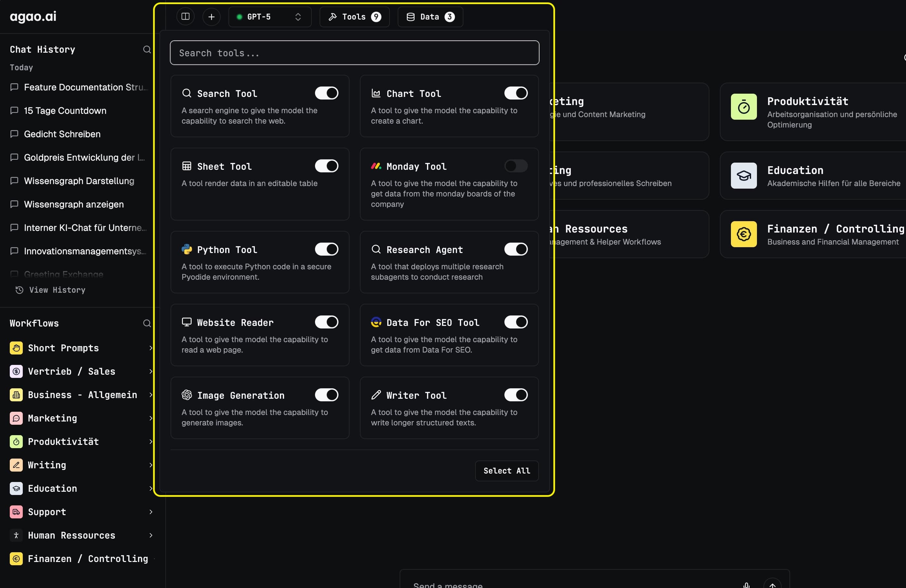Click the Workflows search icon
Viewport: 906px width, 588px height.
[147, 323]
